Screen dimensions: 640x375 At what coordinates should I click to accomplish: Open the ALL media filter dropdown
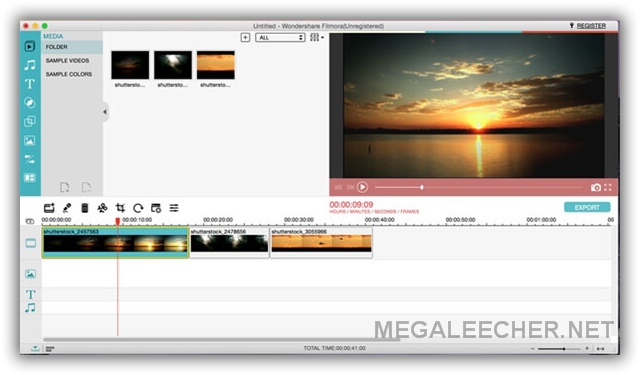280,38
